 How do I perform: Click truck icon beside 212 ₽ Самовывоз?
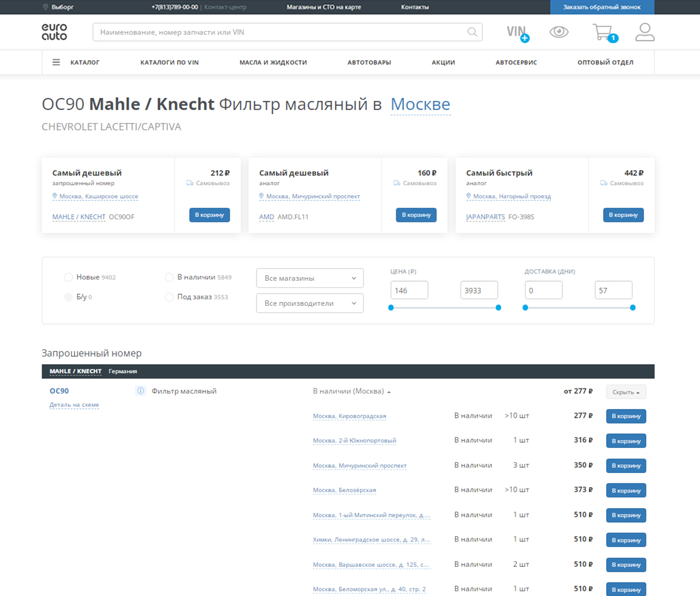pos(189,183)
